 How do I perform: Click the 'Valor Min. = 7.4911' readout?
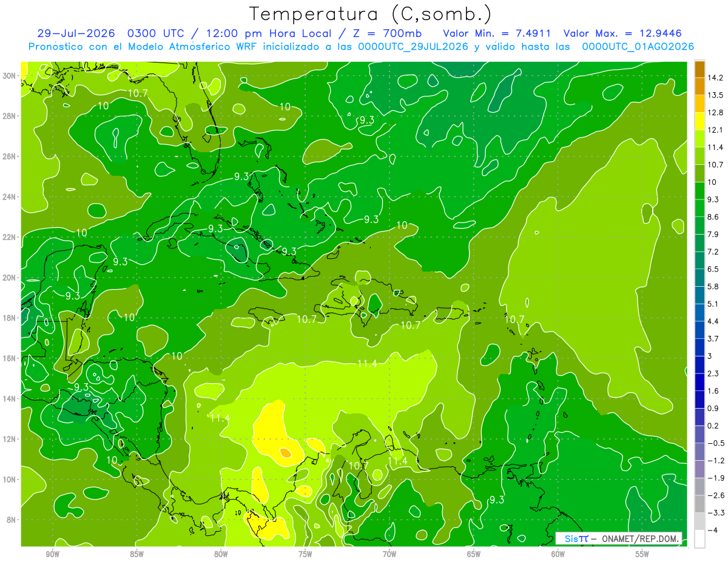(497, 33)
